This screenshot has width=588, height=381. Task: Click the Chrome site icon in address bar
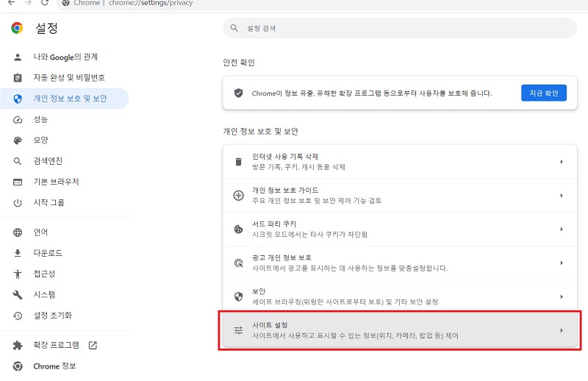(x=65, y=3)
